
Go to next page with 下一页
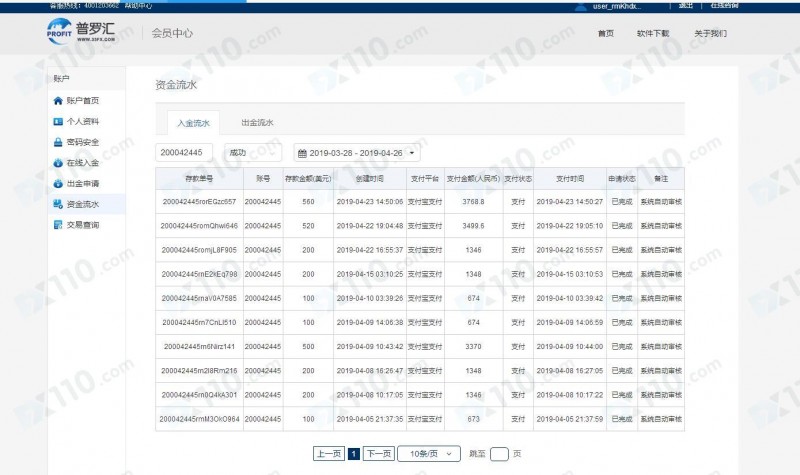pyautogui.click(x=379, y=454)
